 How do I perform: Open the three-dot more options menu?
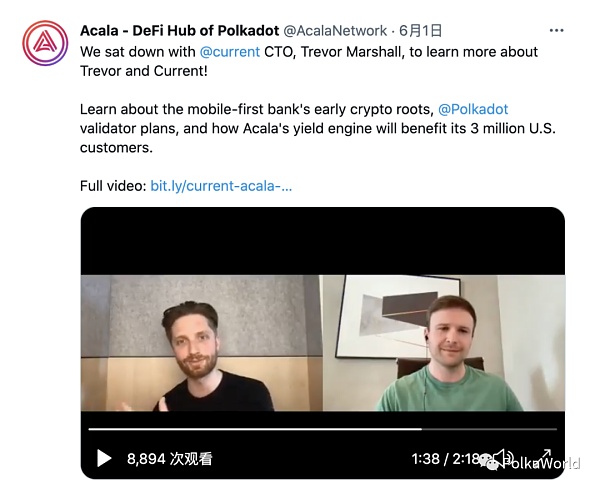(x=556, y=31)
